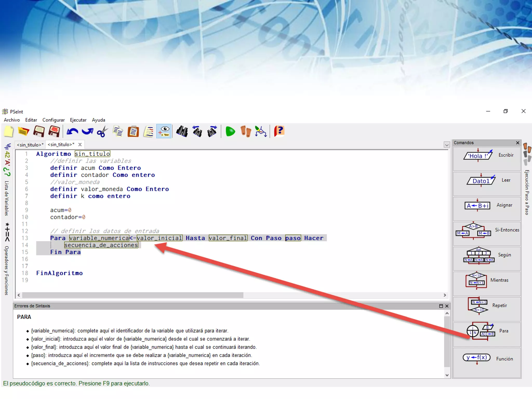The width and height of the screenshot is (532, 399).
Task: Click the Paste clipboard icon
Action: (x=133, y=131)
